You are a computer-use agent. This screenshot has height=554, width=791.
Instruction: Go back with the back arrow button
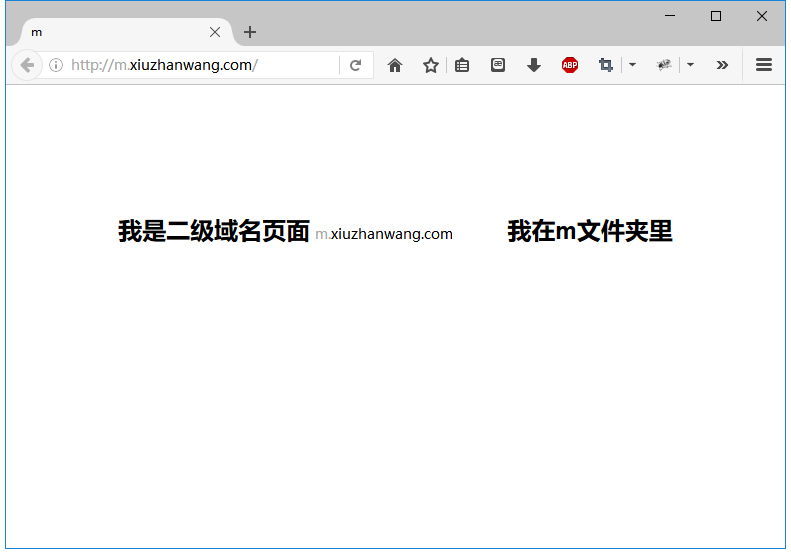point(27,65)
